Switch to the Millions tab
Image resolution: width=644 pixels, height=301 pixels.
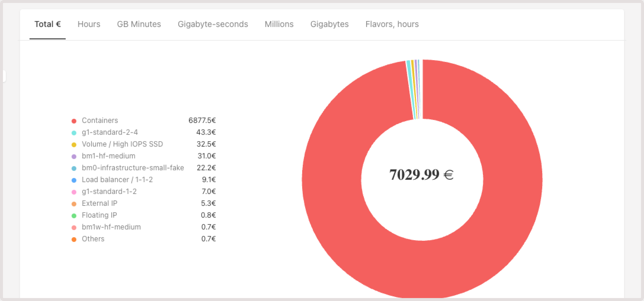(x=279, y=24)
